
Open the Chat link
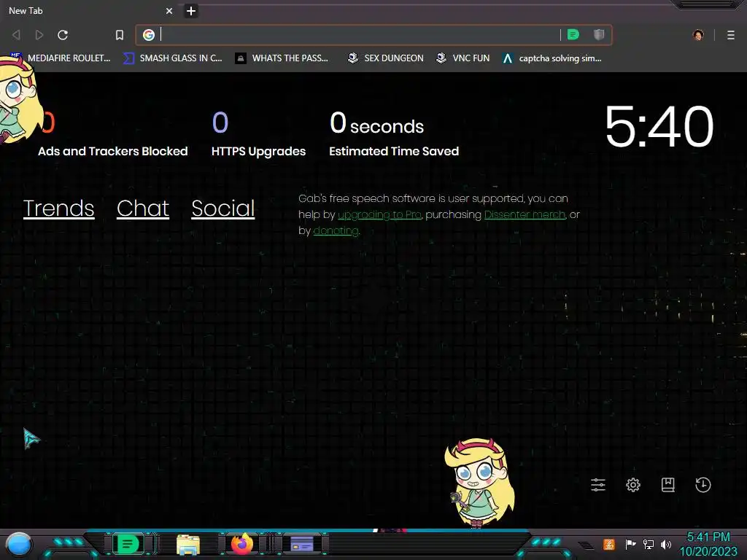click(x=143, y=209)
